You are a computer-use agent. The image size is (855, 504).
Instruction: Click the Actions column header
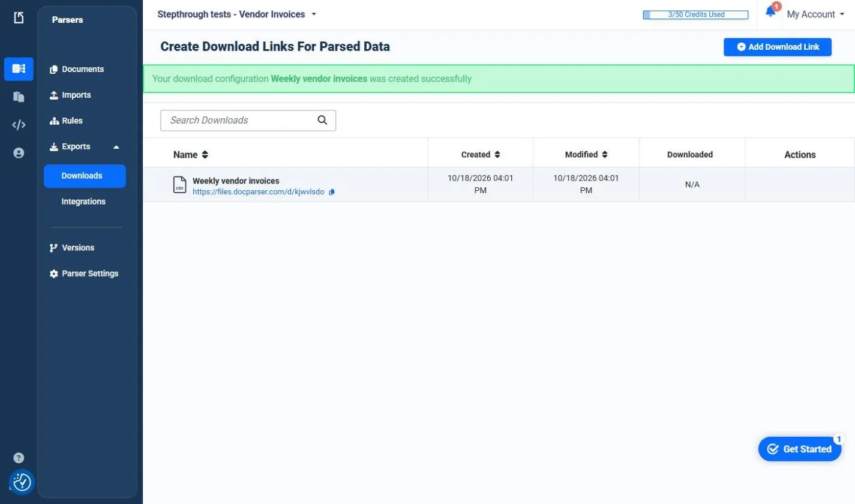tap(800, 155)
